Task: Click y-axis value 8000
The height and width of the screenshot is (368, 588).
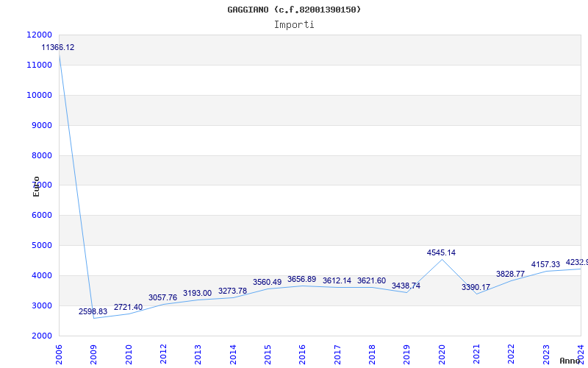Action: coord(41,155)
